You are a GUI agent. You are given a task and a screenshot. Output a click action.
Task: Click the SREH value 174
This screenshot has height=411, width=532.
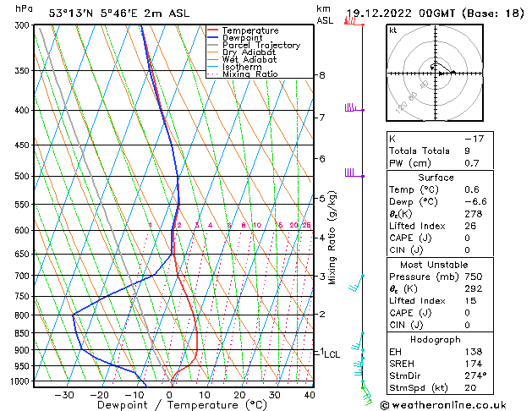(x=474, y=364)
